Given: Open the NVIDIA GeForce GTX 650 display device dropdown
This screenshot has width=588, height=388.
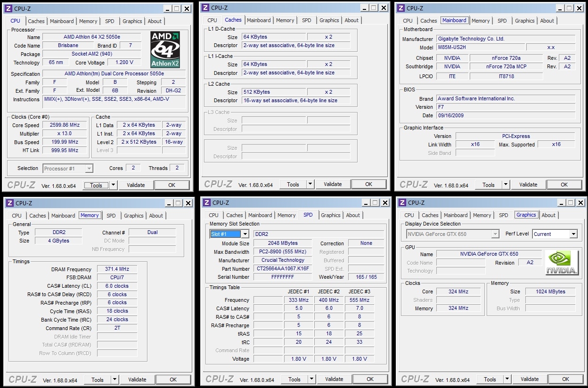Looking at the screenshot, I should click(495, 234).
